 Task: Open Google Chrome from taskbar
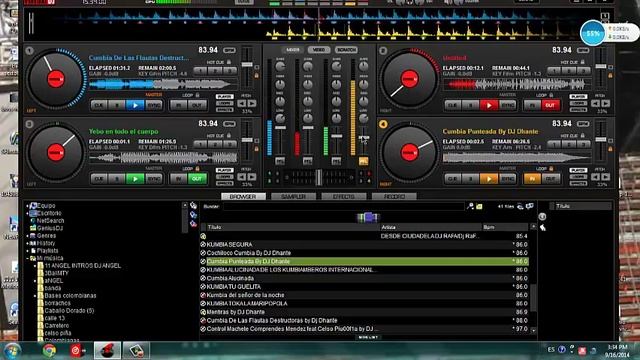click(x=49, y=351)
